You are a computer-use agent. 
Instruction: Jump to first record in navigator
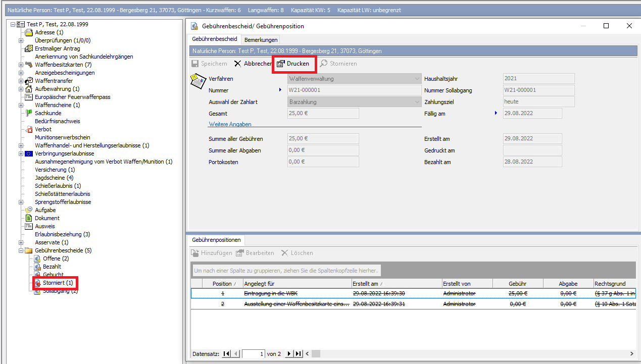coord(226,354)
